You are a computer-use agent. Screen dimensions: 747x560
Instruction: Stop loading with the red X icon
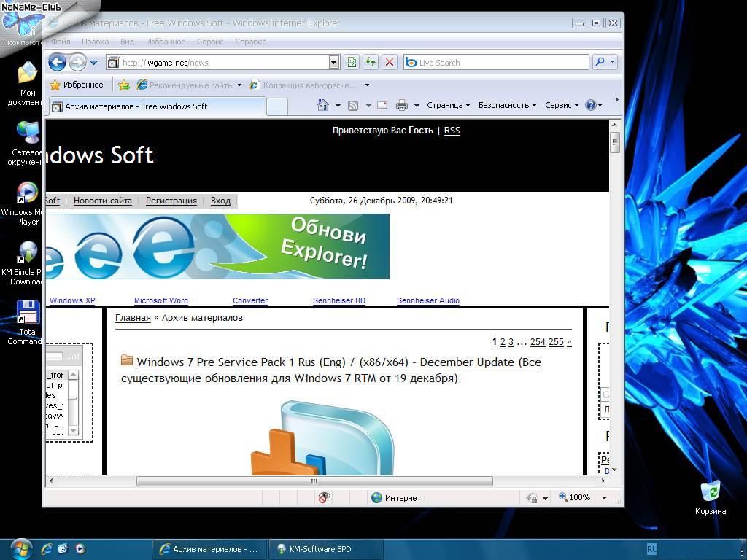pyautogui.click(x=390, y=63)
